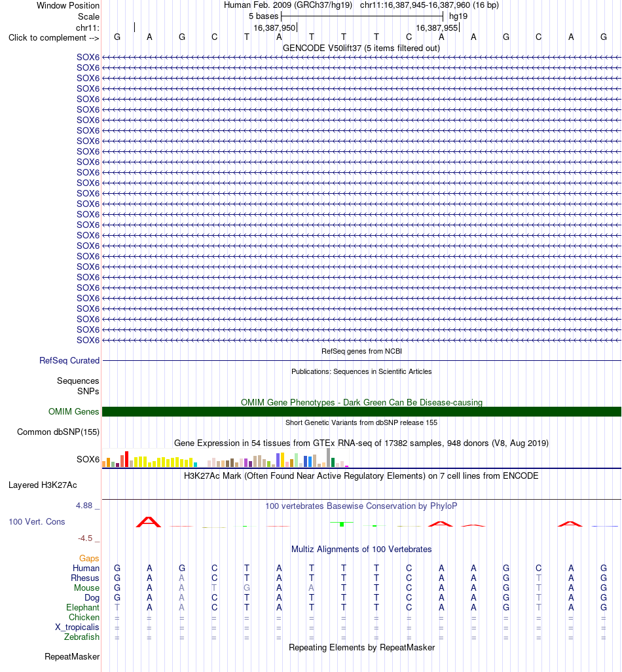Viewport: 622px width, 672px height.
Task: Open the Multiz Alignments of 100 Vertebrates title
Action: 361,550
